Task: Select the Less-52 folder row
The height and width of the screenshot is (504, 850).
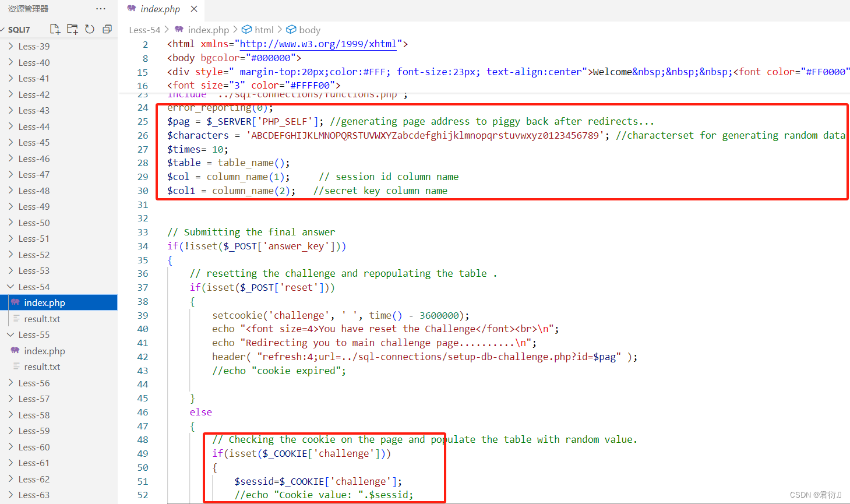Action: [59, 255]
